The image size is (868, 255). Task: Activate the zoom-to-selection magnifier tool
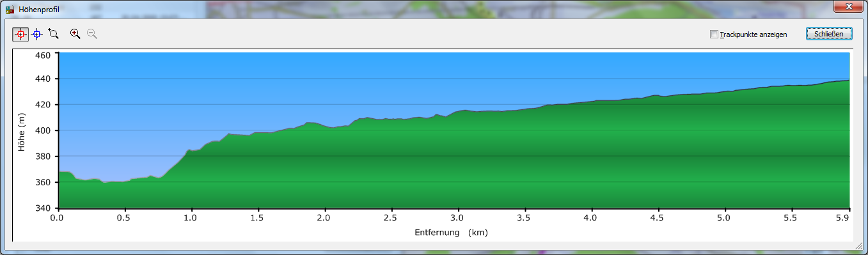click(54, 34)
